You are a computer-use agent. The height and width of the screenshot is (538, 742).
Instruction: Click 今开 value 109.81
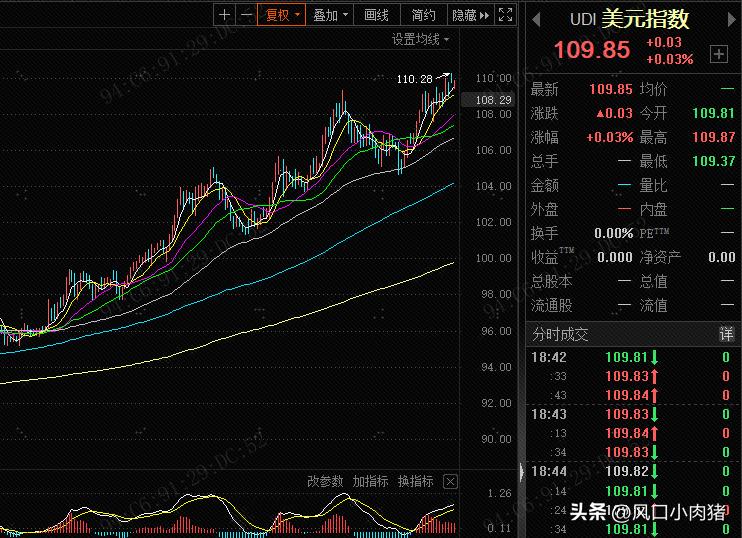pyautogui.click(x=713, y=113)
